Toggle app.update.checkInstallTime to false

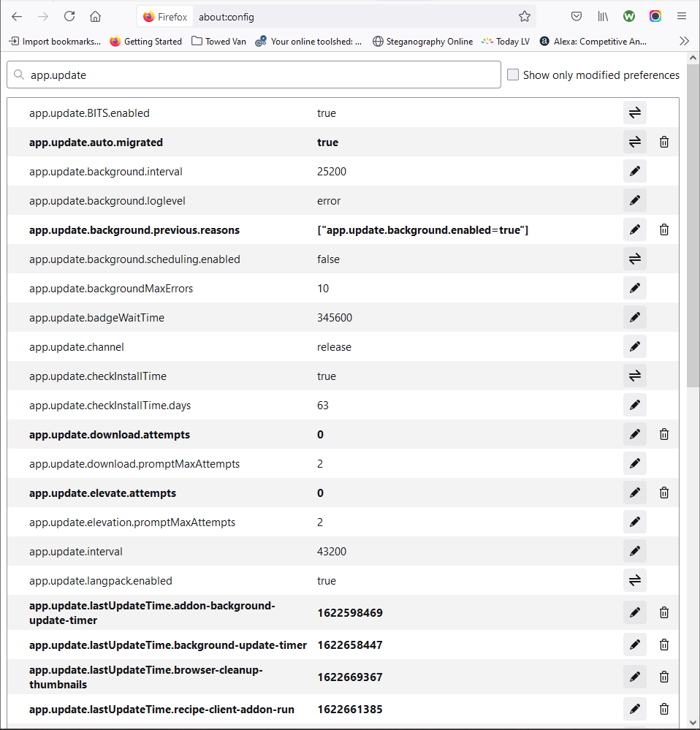point(634,376)
